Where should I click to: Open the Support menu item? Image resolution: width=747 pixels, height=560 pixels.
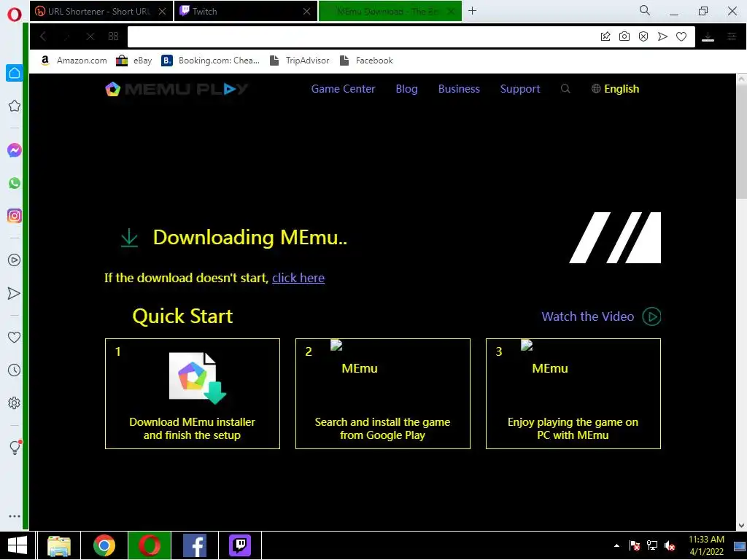click(519, 89)
